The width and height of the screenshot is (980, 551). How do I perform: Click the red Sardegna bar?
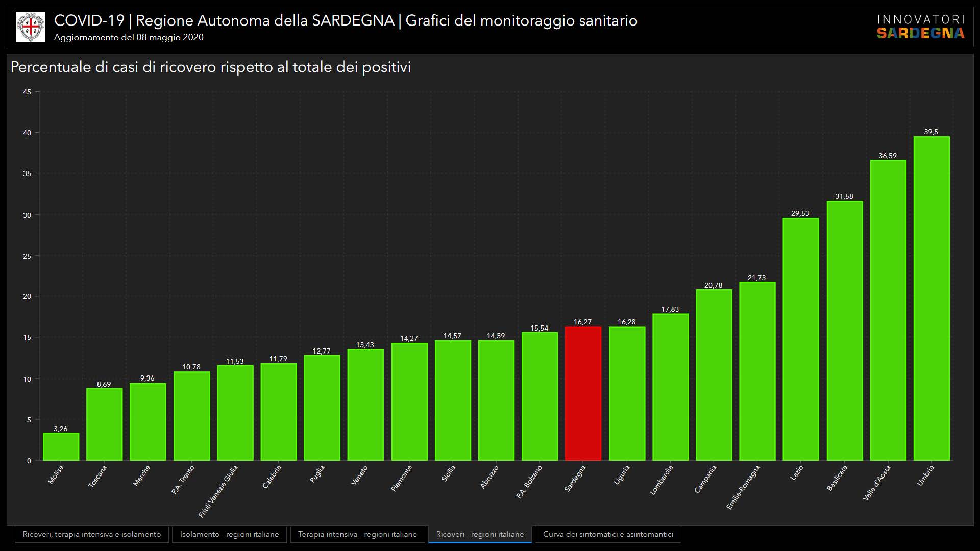583,393
